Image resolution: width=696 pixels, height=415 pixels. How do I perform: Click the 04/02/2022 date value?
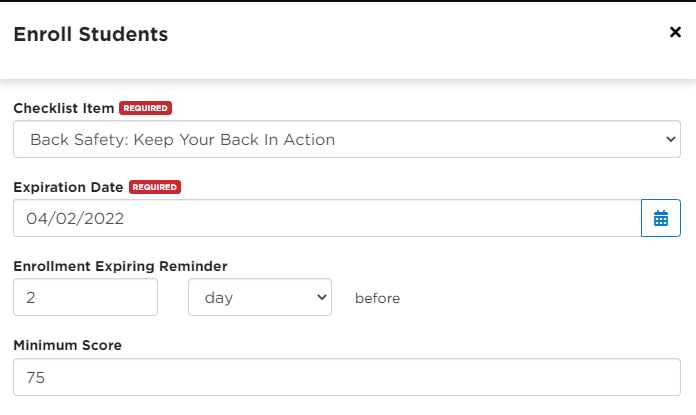click(75, 218)
